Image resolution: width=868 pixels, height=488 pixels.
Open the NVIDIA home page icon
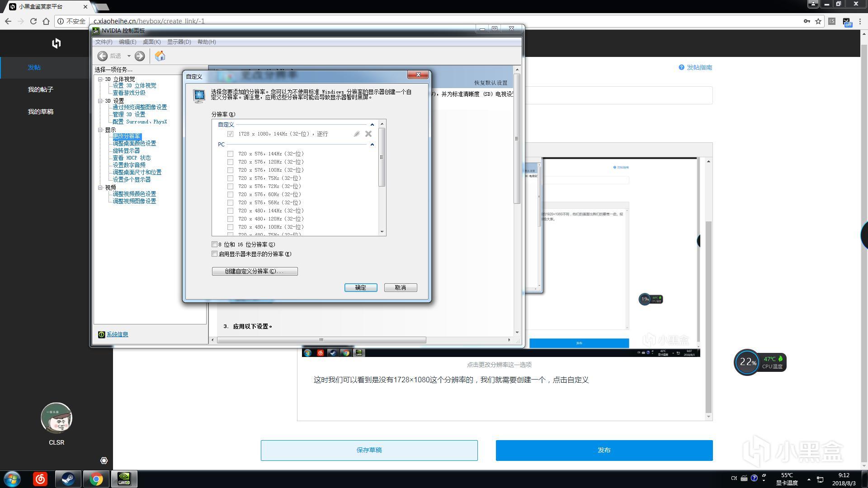(x=160, y=56)
